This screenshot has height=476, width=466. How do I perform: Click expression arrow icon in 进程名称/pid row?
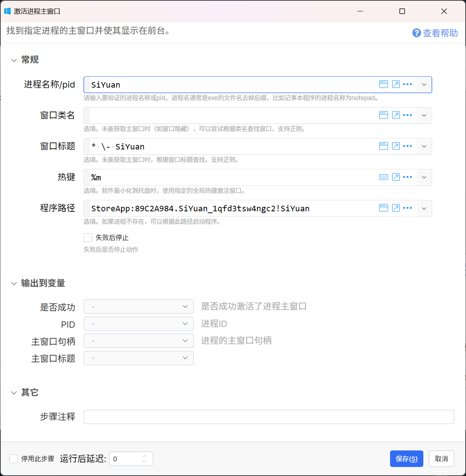coord(396,84)
